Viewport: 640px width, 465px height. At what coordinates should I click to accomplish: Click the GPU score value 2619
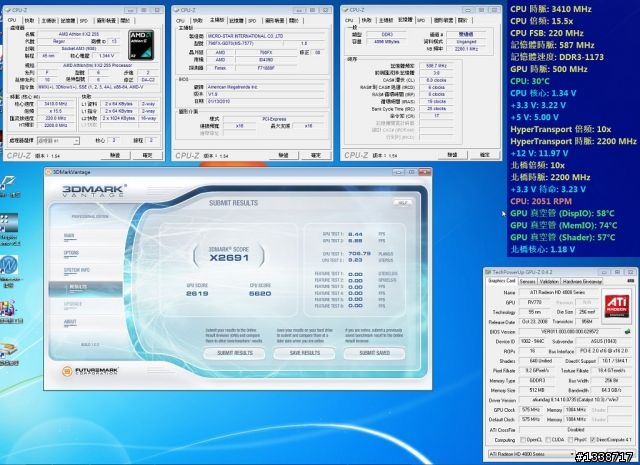197,293
